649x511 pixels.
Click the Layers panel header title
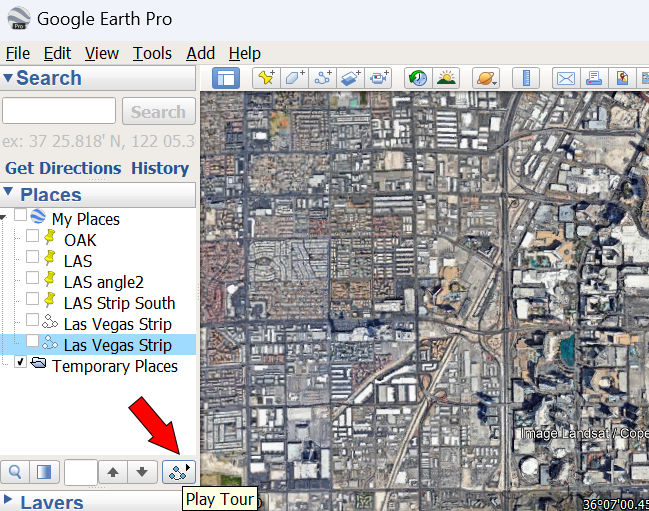click(x=52, y=502)
